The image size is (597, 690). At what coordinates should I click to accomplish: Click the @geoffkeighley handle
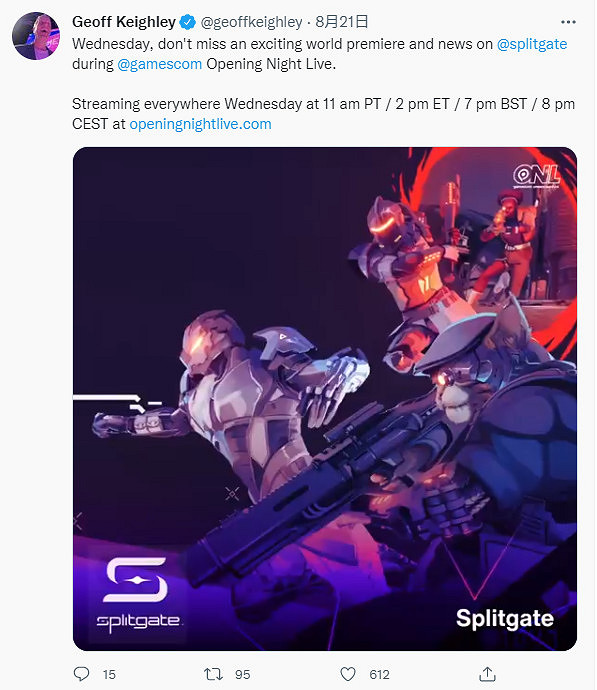(251, 22)
